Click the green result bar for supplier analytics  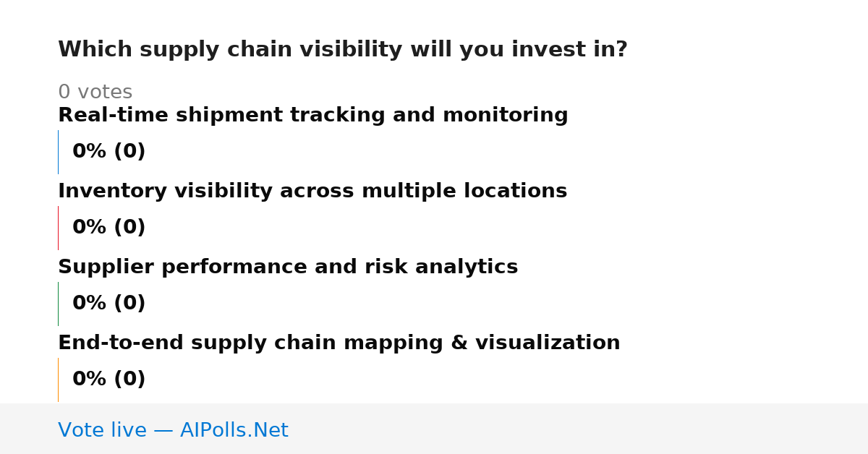[58, 304]
